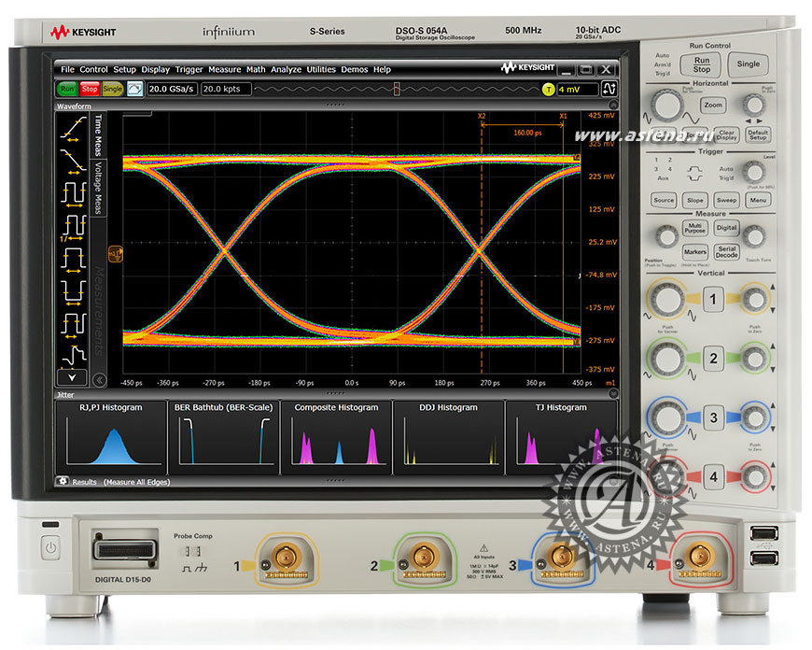812x650 pixels.
Task: Click the channel 1 vertical scale knob
Action: click(667, 299)
